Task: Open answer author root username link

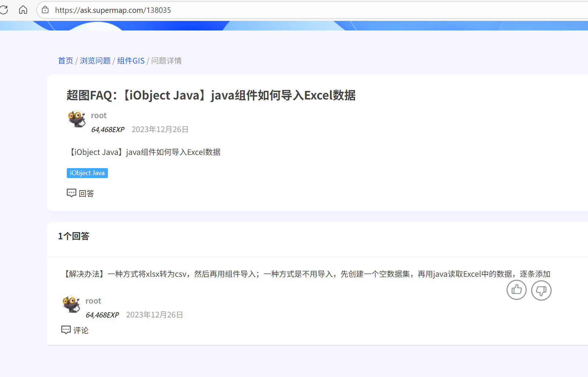Action: pos(93,301)
